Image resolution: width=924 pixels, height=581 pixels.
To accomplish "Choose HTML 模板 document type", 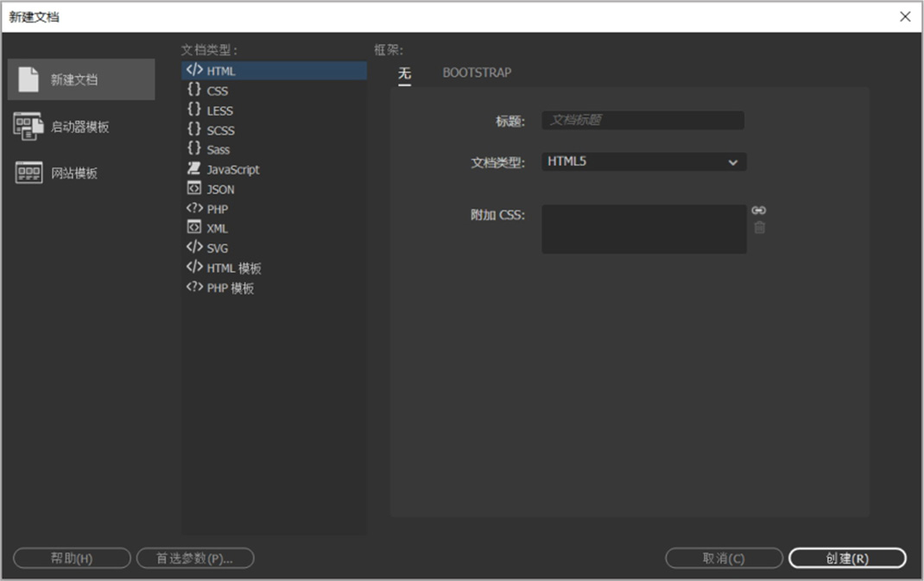I will (233, 268).
